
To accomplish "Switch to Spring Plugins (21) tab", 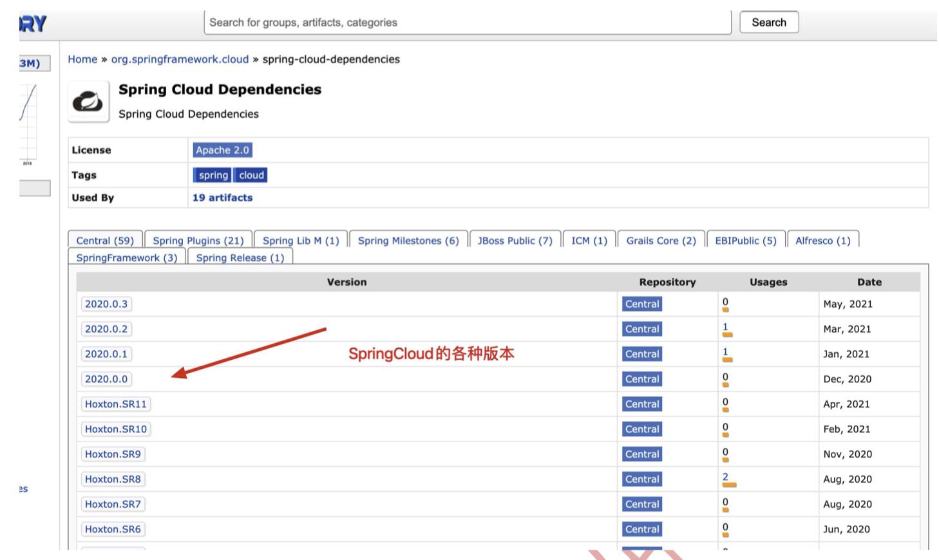I will (x=198, y=240).
